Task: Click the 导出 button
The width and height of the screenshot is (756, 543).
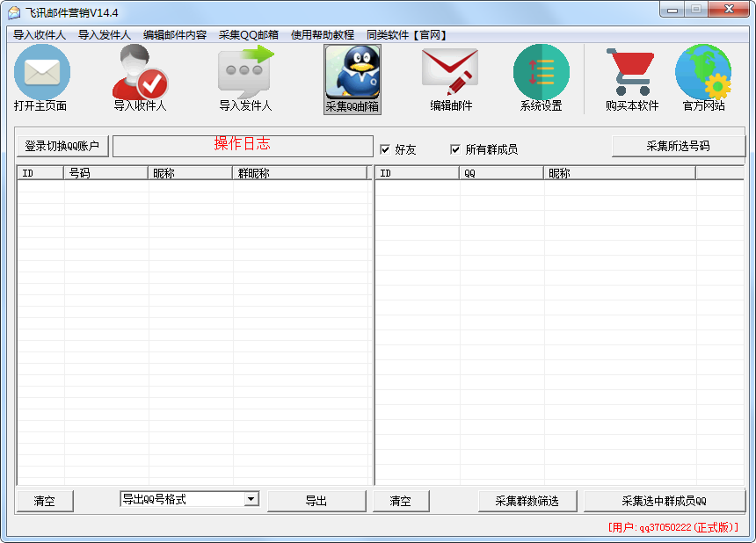Action: [316, 501]
